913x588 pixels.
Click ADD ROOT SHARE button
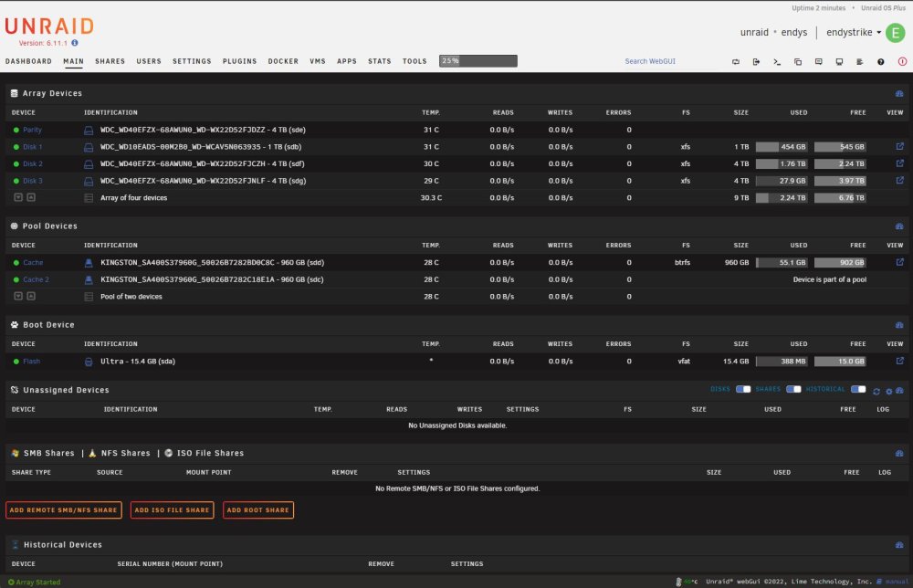[x=258, y=510]
